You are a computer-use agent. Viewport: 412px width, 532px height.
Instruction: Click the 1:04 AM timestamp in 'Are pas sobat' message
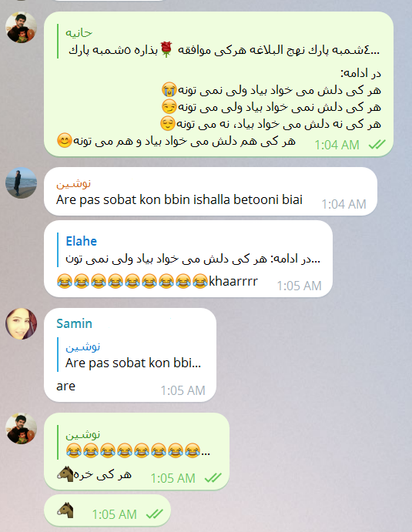[343, 204]
